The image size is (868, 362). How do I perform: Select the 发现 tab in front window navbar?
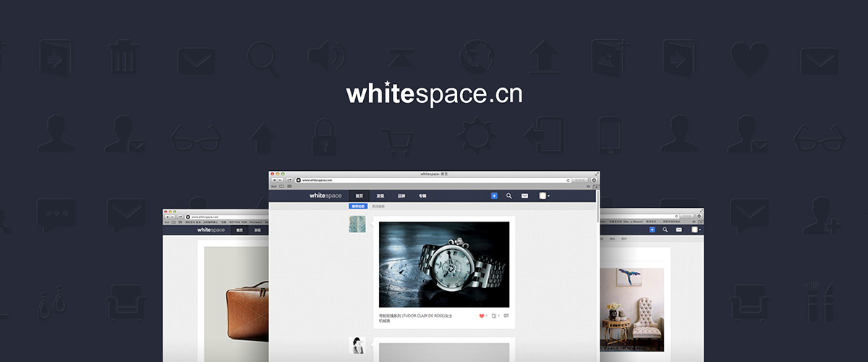pyautogui.click(x=380, y=195)
